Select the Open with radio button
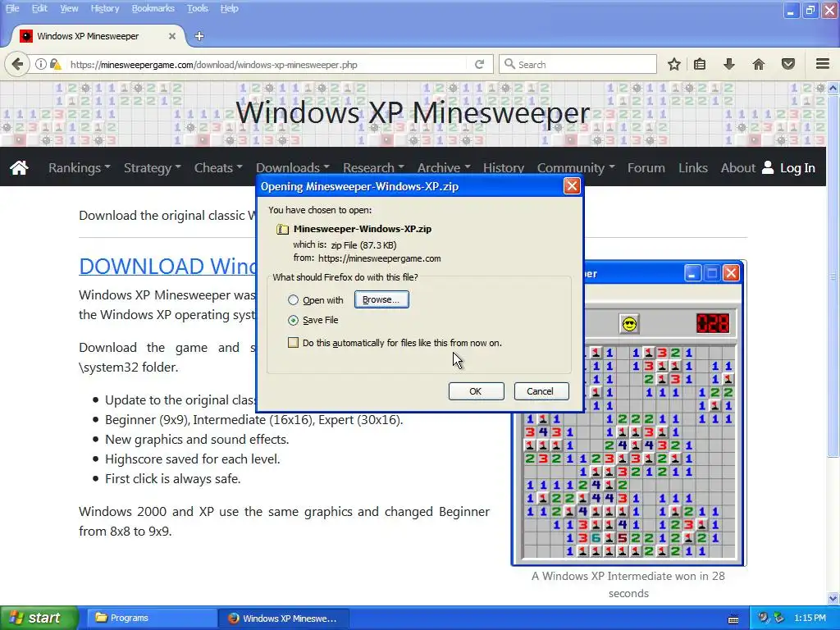840x630 pixels. (x=293, y=300)
